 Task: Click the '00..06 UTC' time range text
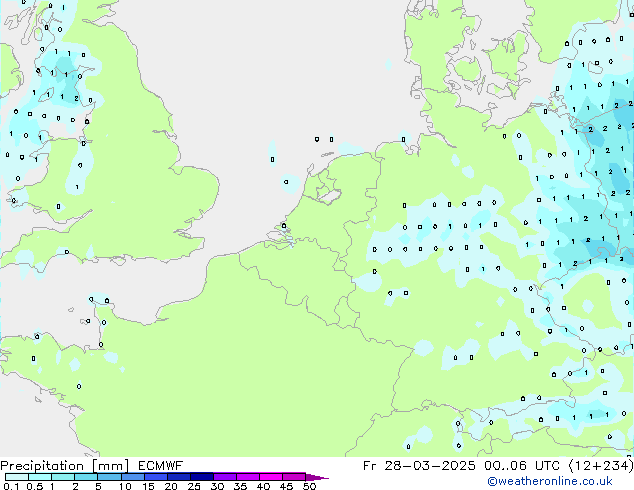click(x=522, y=466)
